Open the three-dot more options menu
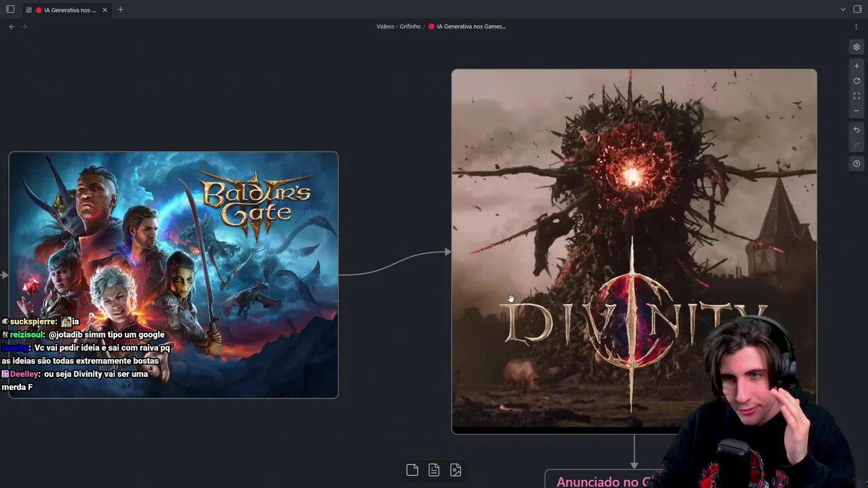Screen dimensions: 868x488 tap(856, 26)
